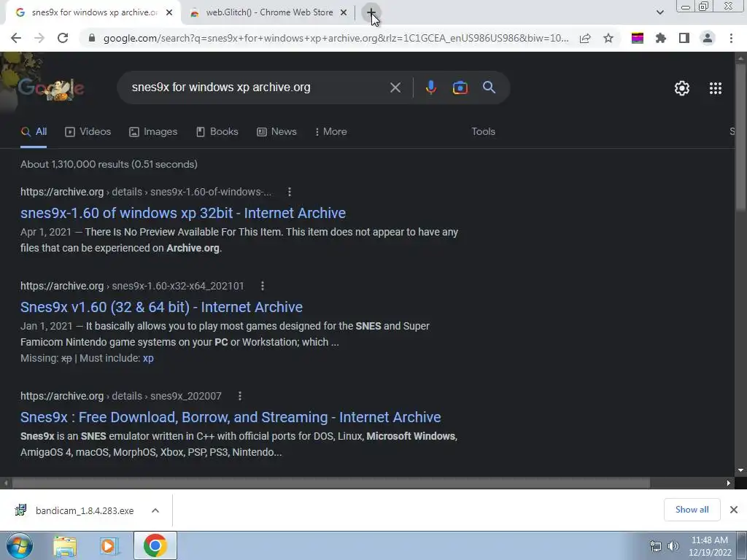Go back to the previous page
The image size is (747, 560).
pos(16,38)
